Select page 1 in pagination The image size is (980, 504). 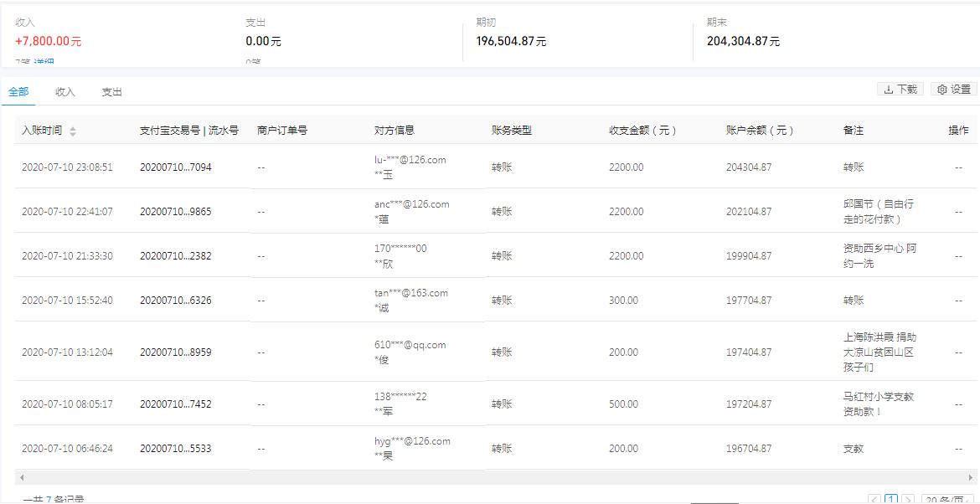tap(891, 500)
